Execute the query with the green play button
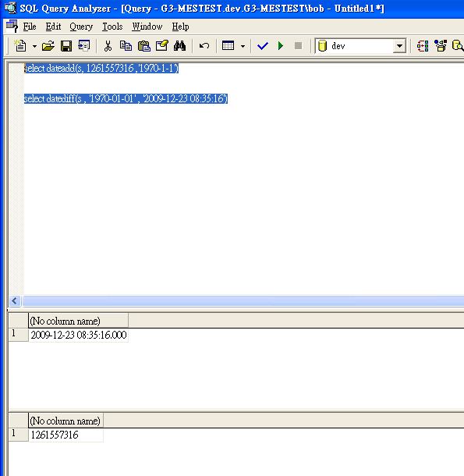The width and height of the screenshot is (464, 476). coord(281,46)
